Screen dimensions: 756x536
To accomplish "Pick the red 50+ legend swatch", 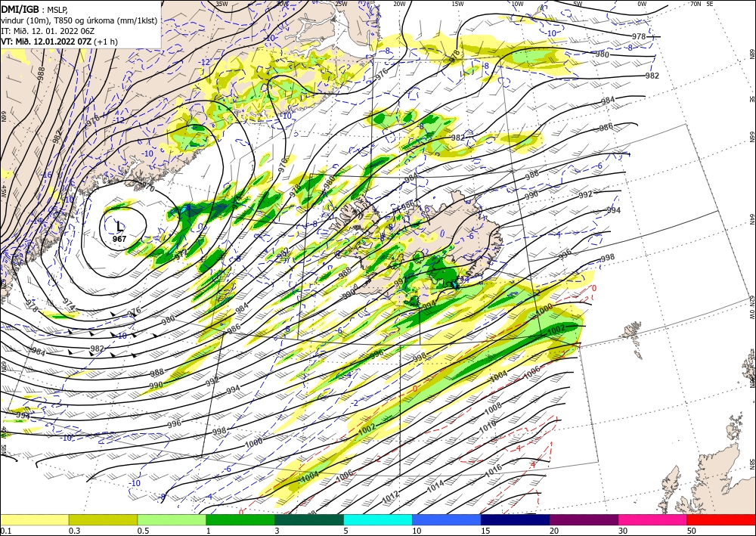I will (721, 519).
